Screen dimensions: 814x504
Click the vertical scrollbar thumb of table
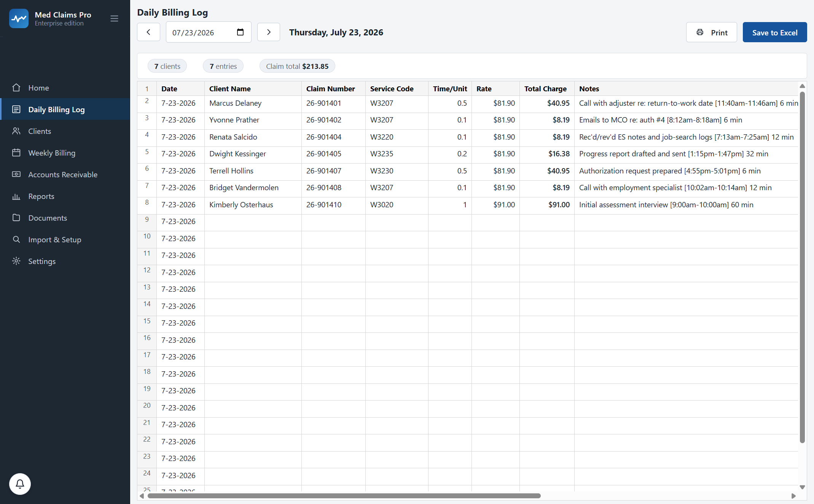click(x=802, y=267)
